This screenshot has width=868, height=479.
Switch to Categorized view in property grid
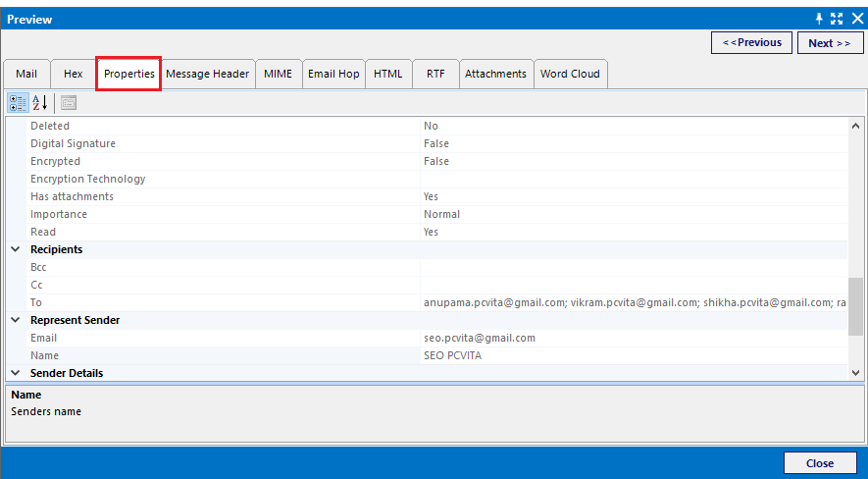click(18, 103)
